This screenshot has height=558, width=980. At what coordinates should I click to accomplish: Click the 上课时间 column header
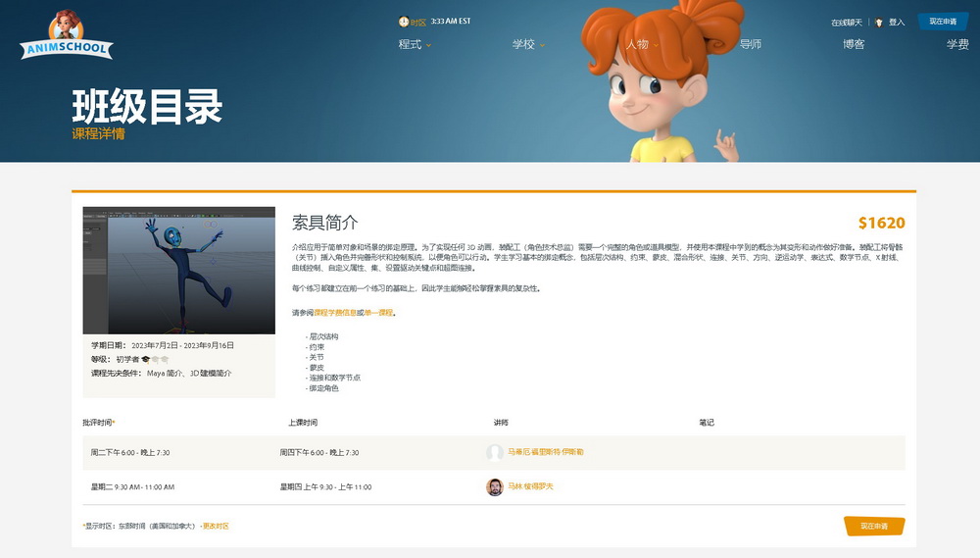pos(303,423)
